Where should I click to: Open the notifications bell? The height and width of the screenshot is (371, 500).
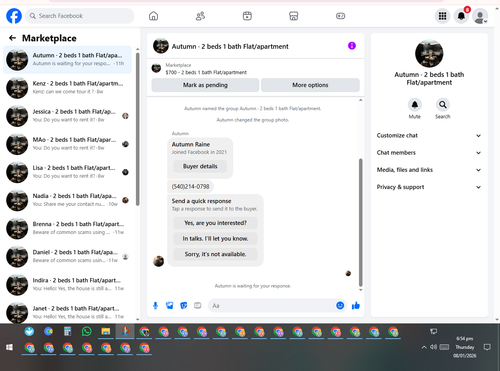click(x=461, y=16)
